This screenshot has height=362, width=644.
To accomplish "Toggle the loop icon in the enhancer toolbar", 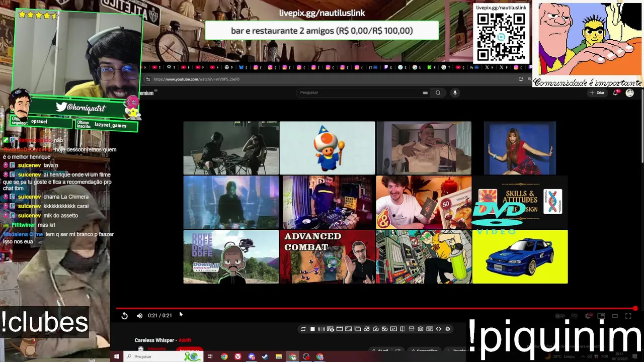I will click(x=303, y=329).
